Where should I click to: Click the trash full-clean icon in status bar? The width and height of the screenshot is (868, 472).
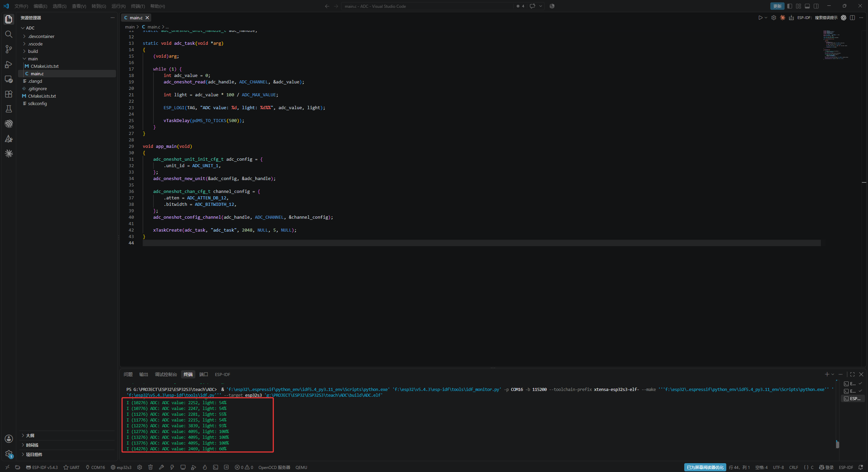pyautogui.click(x=151, y=467)
